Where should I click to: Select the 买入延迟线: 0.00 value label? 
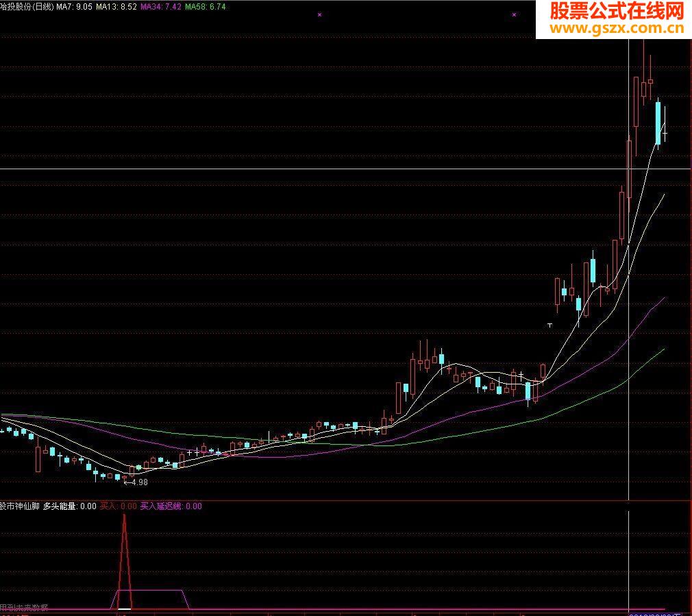tap(171, 506)
